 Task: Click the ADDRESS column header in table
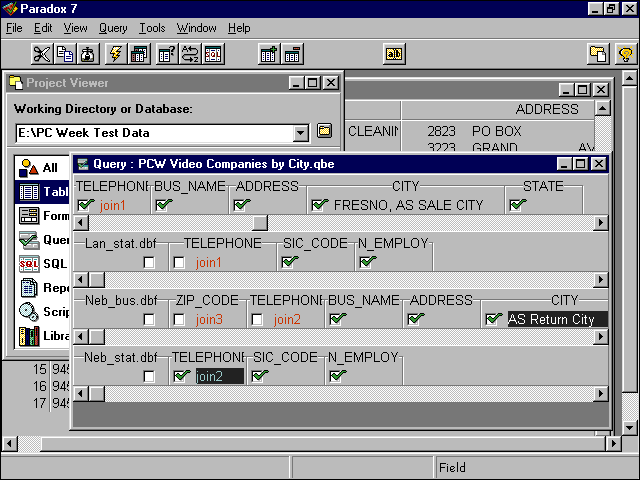coord(546,109)
